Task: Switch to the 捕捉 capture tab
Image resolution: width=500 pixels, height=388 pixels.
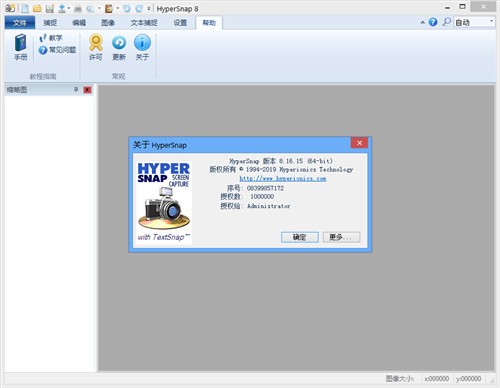Action: [50, 22]
